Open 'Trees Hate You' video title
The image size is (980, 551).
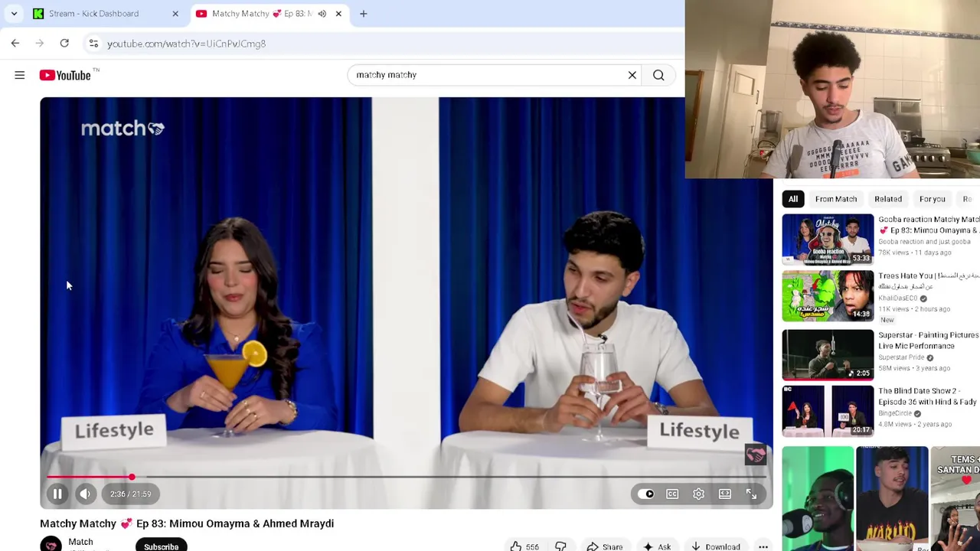pyautogui.click(x=929, y=281)
